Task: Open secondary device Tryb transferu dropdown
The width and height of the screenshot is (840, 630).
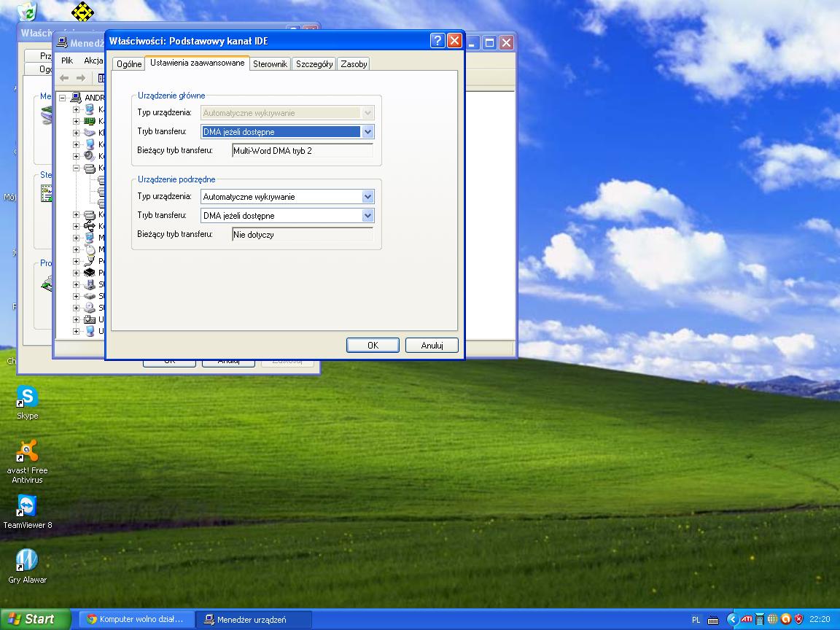Action: tap(367, 215)
